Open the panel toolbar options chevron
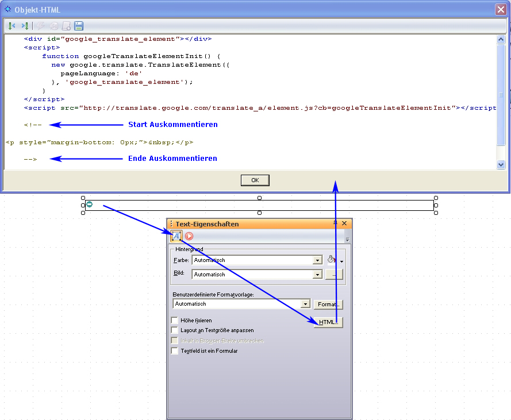The height and width of the screenshot is (420, 511). coord(347,237)
